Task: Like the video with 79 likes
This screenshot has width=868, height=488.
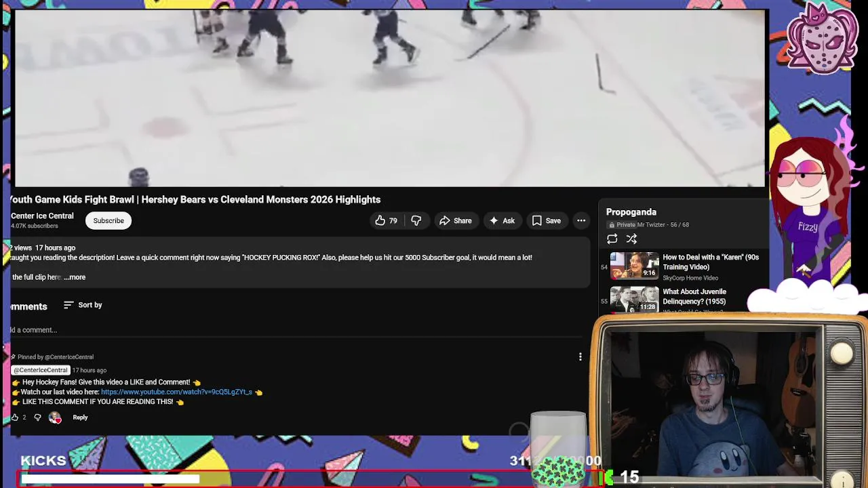Action: pyautogui.click(x=386, y=220)
